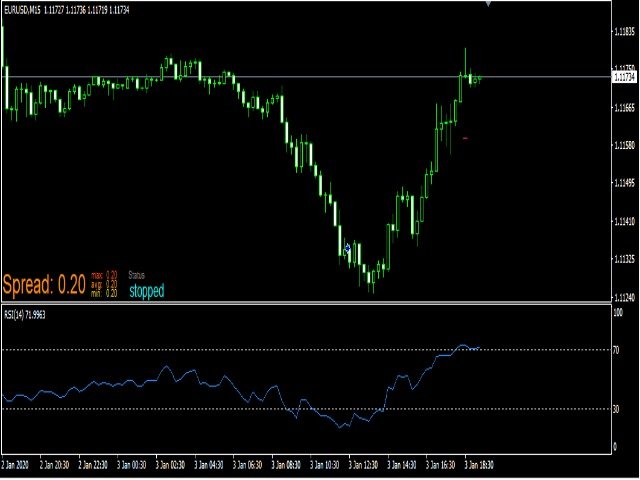This screenshot has height=480, width=640.
Task: Click the RSI level label '70'
Action: click(x=616, y=350)
